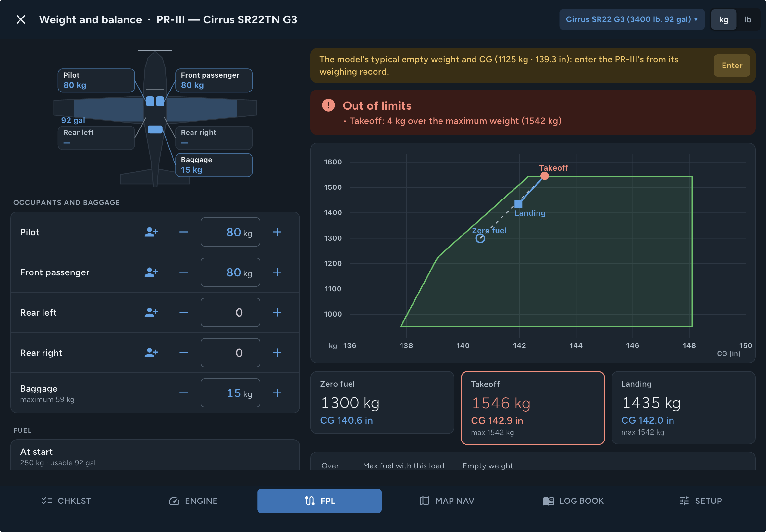Increase Rear left weight with plus
The image size is (766, 532).
[x=277, y=312]
